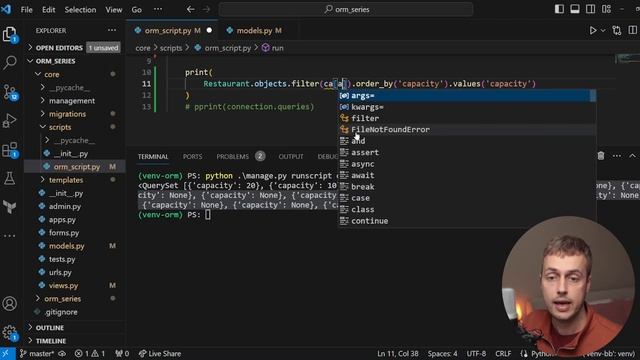Select the 'kwargs=' autocomplete suggestion

[467, 107]
